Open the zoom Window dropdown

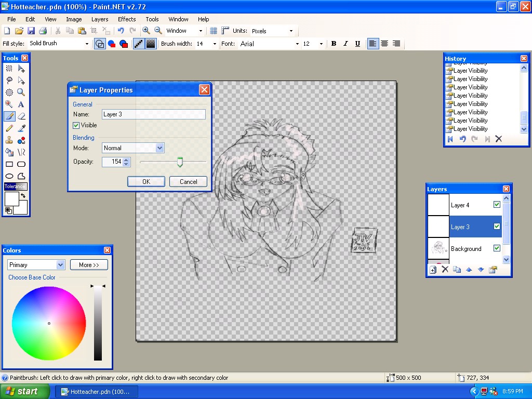201,31
